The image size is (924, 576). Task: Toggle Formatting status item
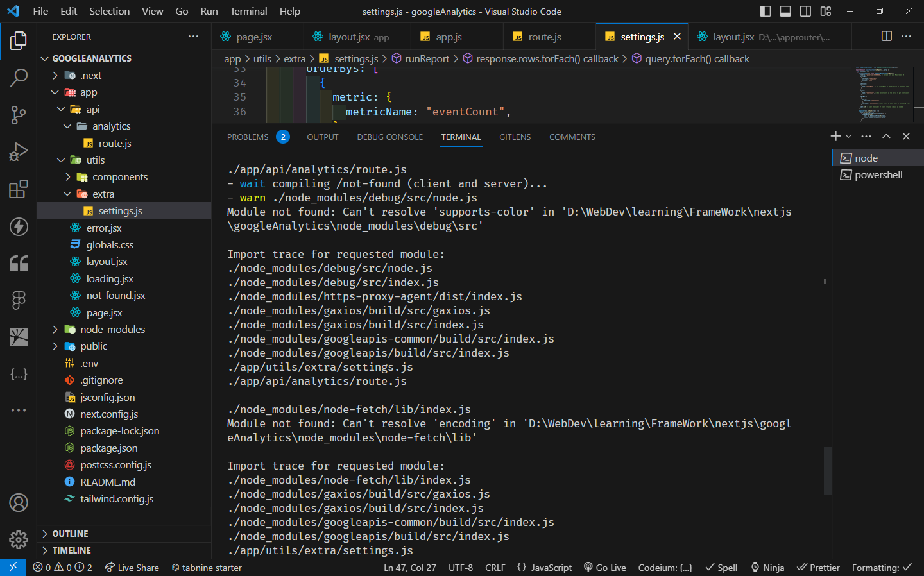coord(882,568)
